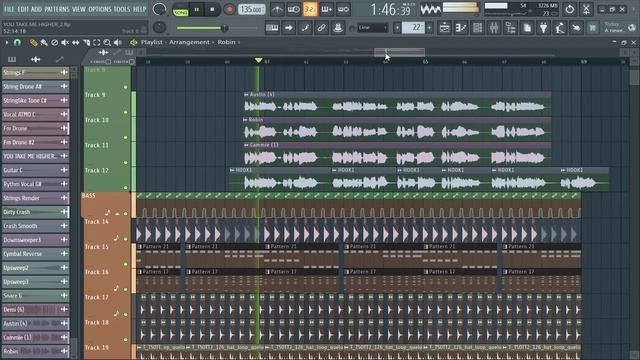Open the Cammie (1) clip menu
Image resolution: width=640 pixels, height=360 pixels.
coord(246,145)
